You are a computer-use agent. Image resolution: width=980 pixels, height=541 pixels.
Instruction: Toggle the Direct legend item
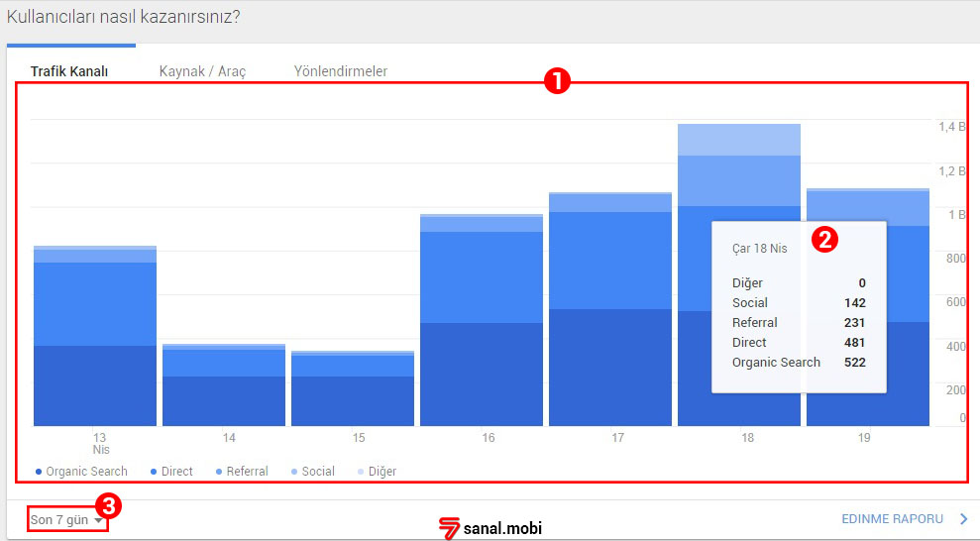171,472
